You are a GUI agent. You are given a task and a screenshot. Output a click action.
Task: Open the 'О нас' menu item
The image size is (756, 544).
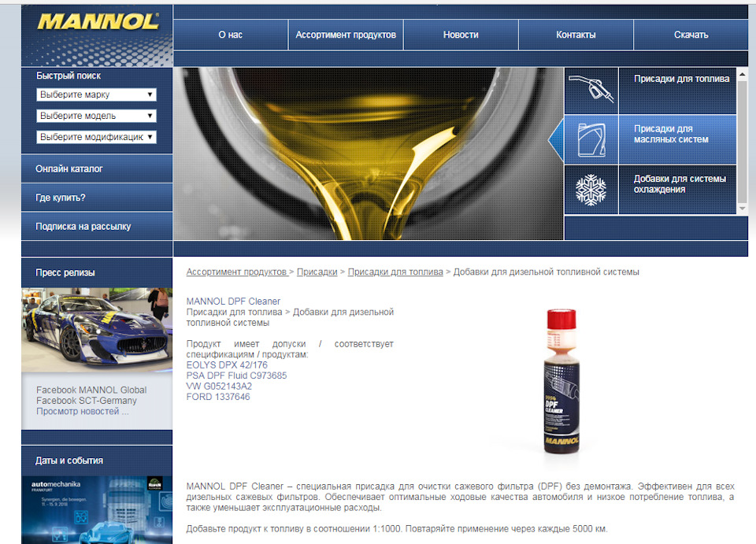pyautogui.click(x=231, y=35)
